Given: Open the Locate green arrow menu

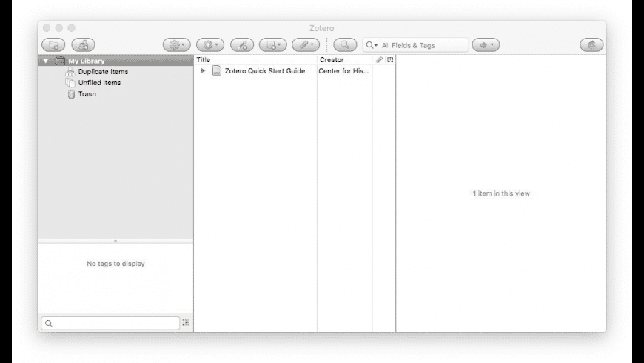Looking at the screenshot, I should coord(486,44).
